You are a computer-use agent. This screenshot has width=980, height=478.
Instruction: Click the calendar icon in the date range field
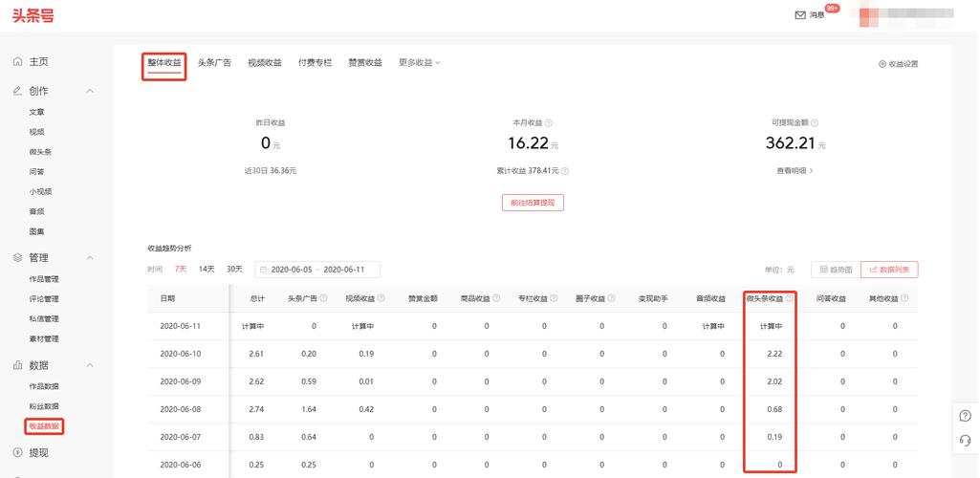263,270
